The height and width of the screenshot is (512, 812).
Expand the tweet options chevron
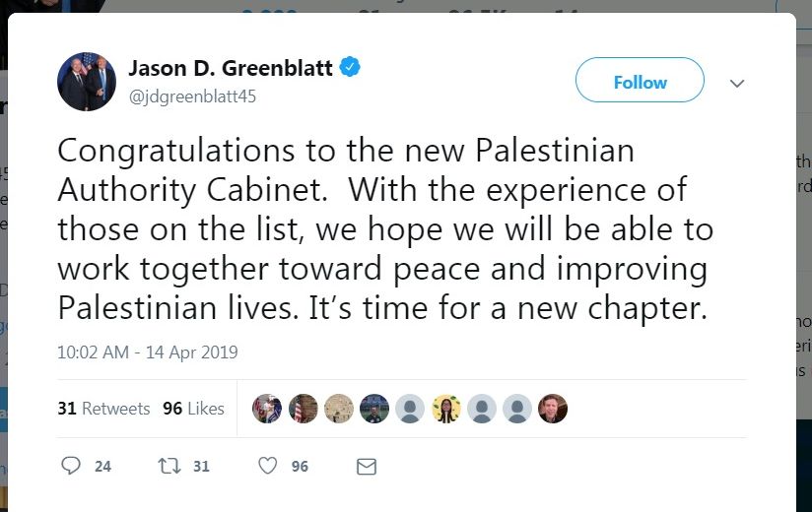[736, 84]
